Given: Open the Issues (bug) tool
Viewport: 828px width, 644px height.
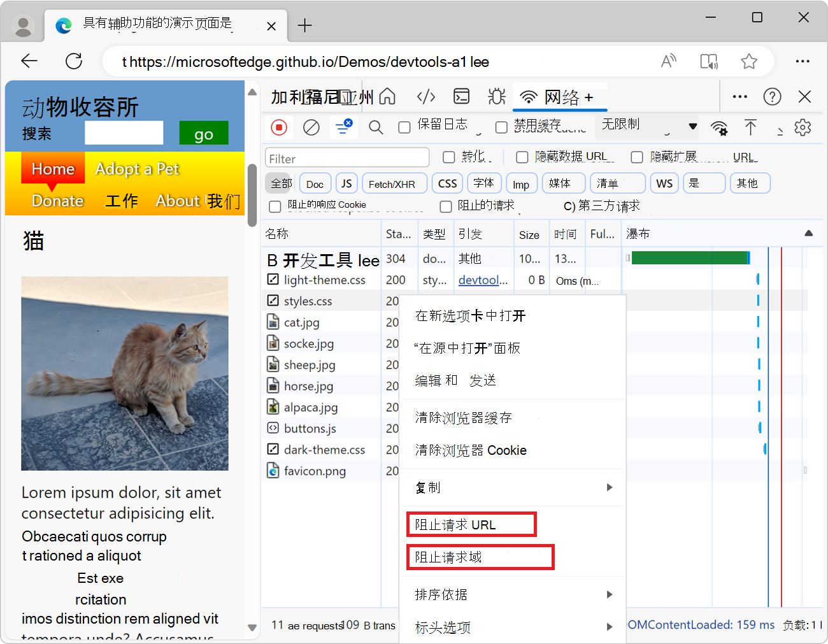Looking at the screenshot, I should click(496, 96).
